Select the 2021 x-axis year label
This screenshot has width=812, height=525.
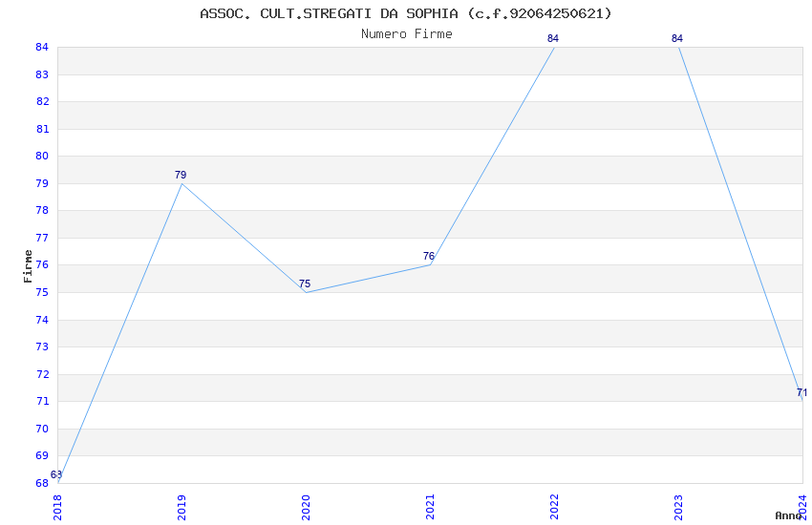pos(430,507)
